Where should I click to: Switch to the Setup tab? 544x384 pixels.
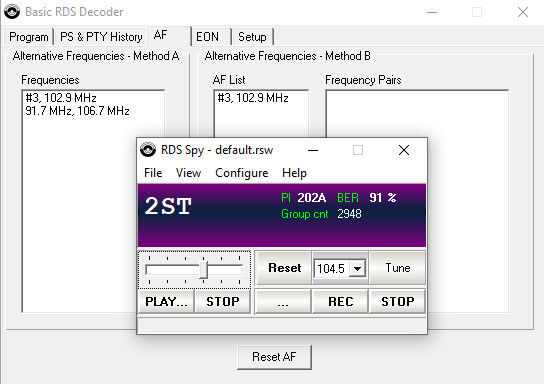coord(252,37)
